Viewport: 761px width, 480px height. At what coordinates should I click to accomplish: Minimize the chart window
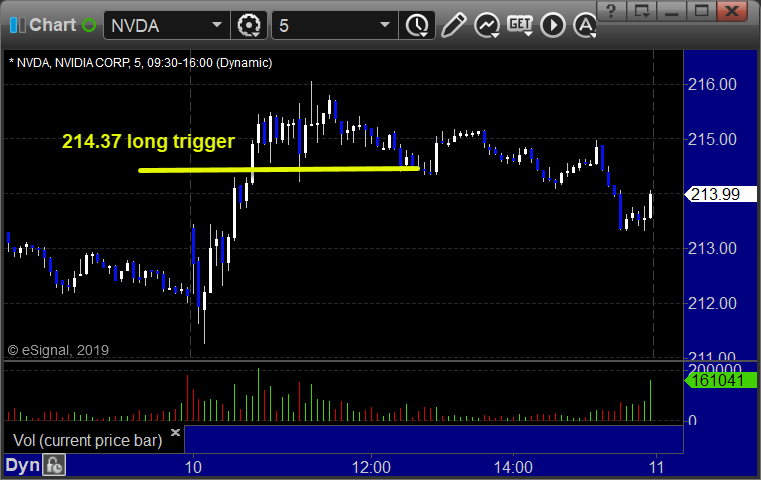(672, 11)
